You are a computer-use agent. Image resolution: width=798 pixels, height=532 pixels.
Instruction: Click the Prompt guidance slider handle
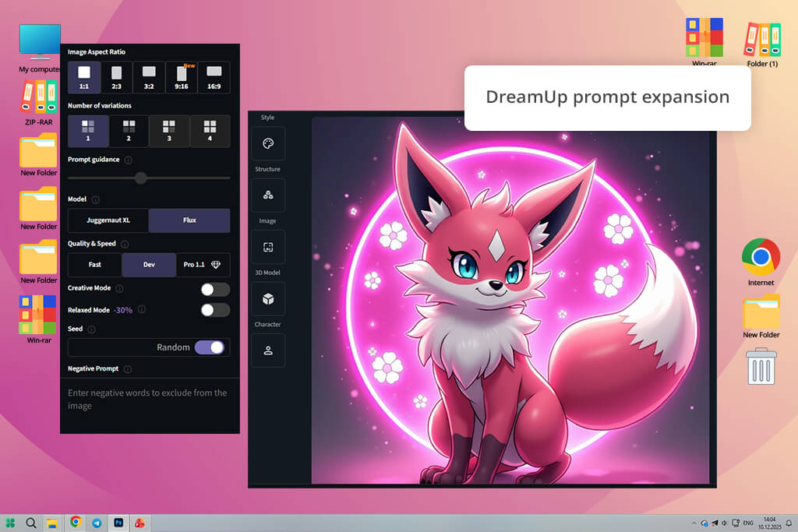[141, 178]
